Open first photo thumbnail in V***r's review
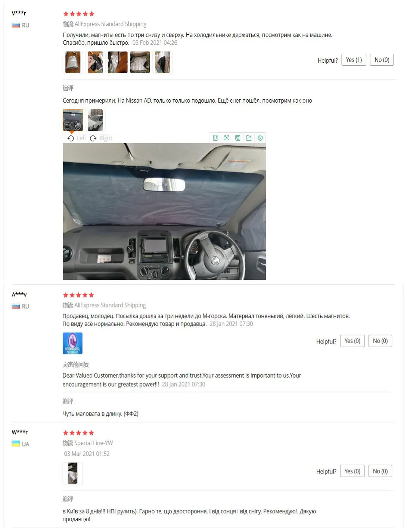Image resolution: width=407 pixels, height=532 pixels. click(x=73, y=62)
